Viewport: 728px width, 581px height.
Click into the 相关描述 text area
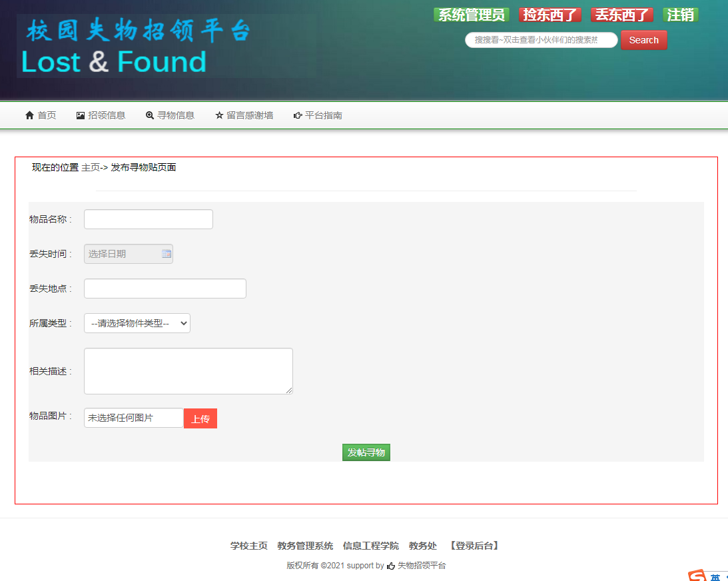coord(188,370)
